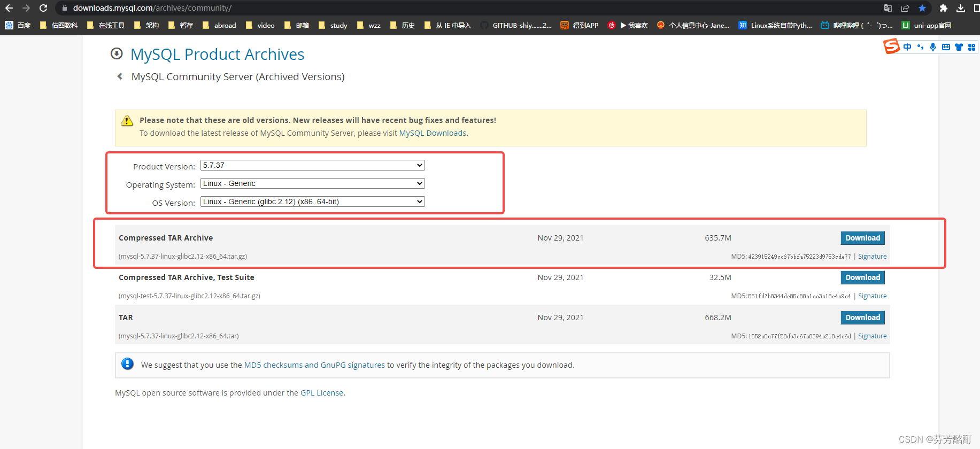Go back using browser back arrow
The image size is (980, 449).
[x=9, y=8]
